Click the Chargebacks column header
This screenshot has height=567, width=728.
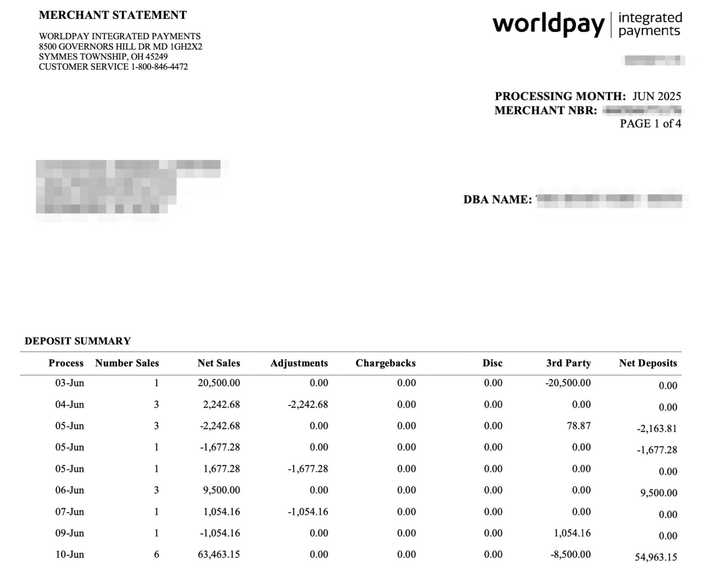[386, 363]
